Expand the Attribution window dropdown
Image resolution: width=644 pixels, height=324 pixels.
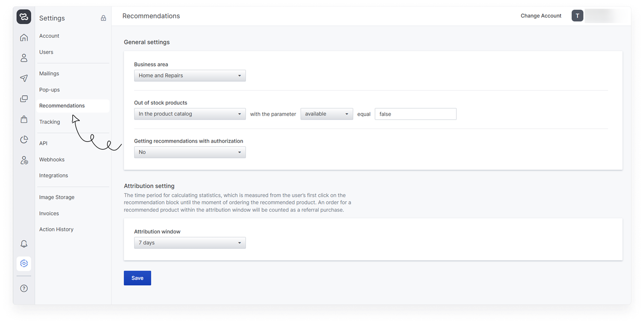190,243
